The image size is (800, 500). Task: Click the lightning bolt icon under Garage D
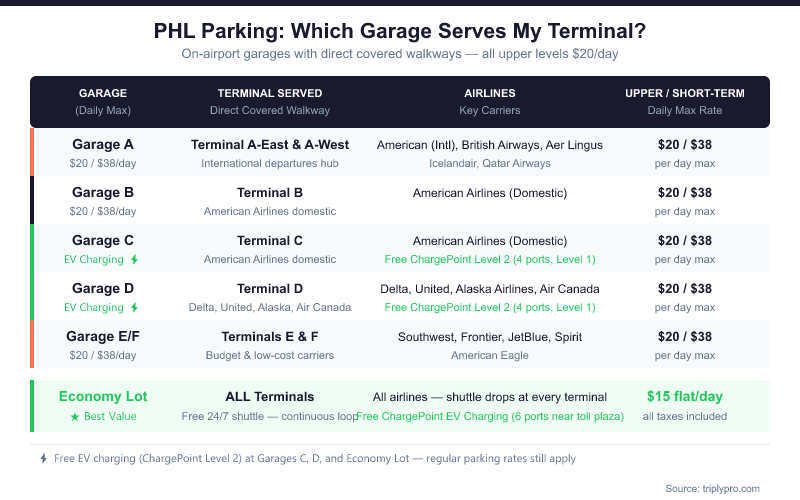(x=134, y=308)
